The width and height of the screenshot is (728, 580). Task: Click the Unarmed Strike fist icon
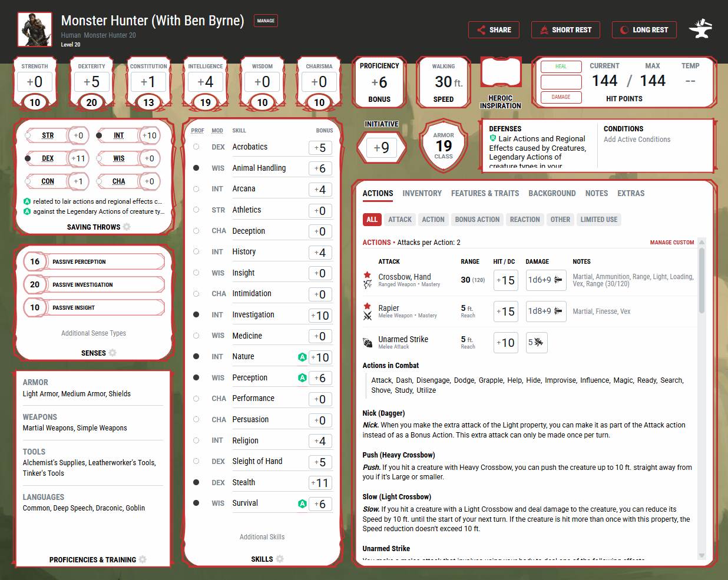(x=368, y=343)
